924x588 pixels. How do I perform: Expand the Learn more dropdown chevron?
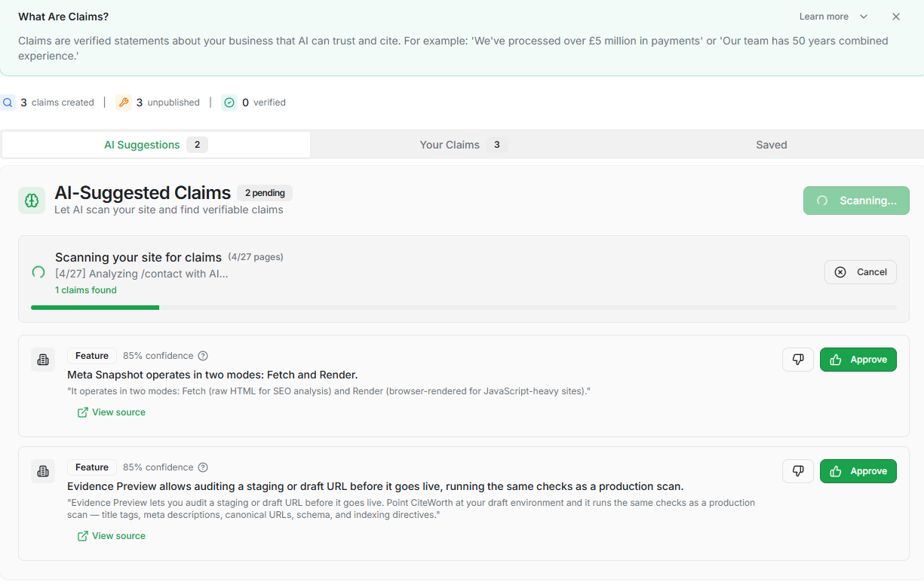[x=864, y=16]
